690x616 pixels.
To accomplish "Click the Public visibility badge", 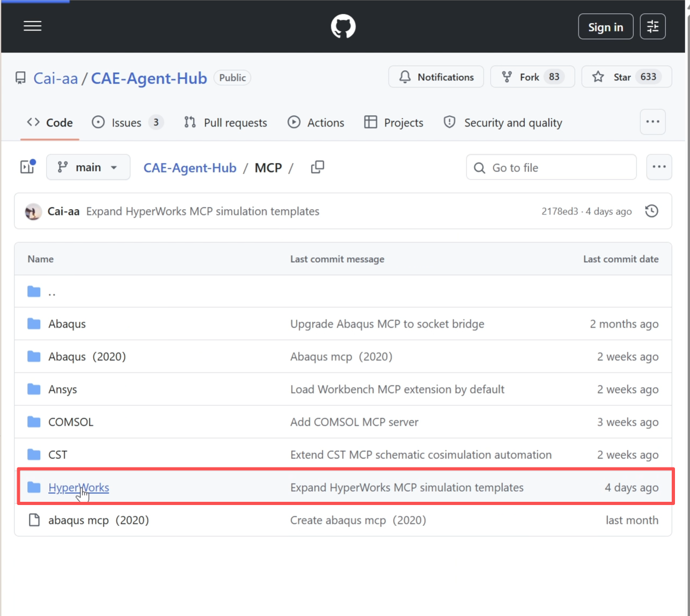I will (233, 78).
